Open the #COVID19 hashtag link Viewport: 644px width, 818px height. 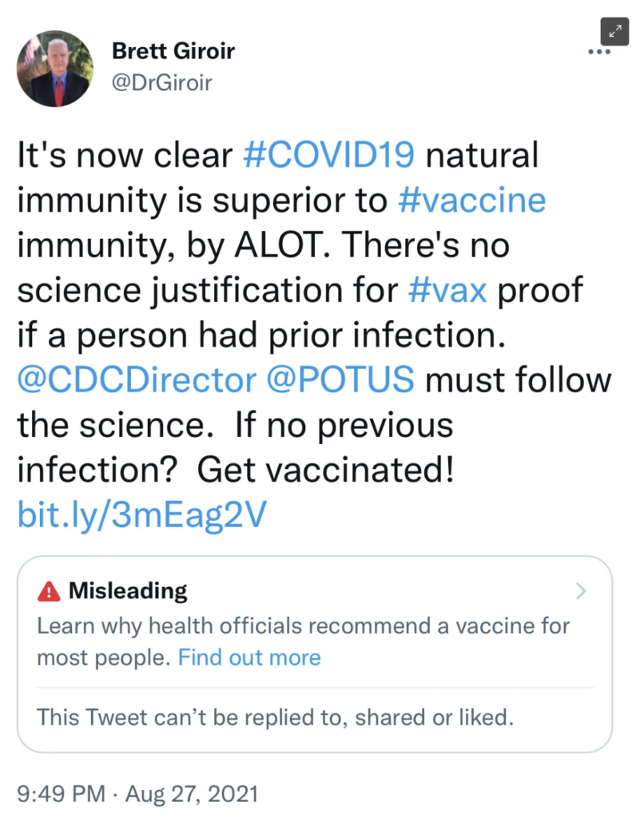coord(328,154)
